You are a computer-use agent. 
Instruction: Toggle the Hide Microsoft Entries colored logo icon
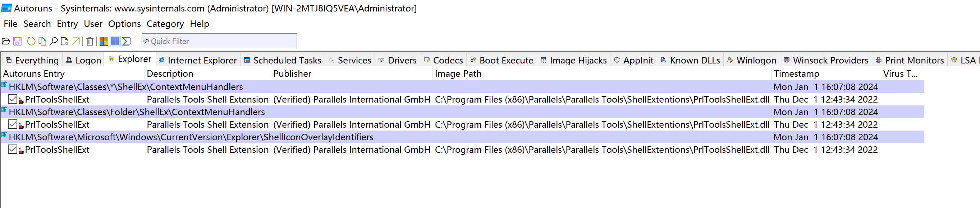[x=104, y=41]
